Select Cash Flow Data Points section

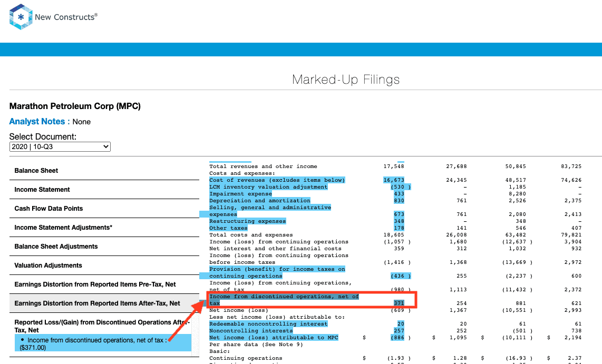pyautogui.click(x=48, y=208)
